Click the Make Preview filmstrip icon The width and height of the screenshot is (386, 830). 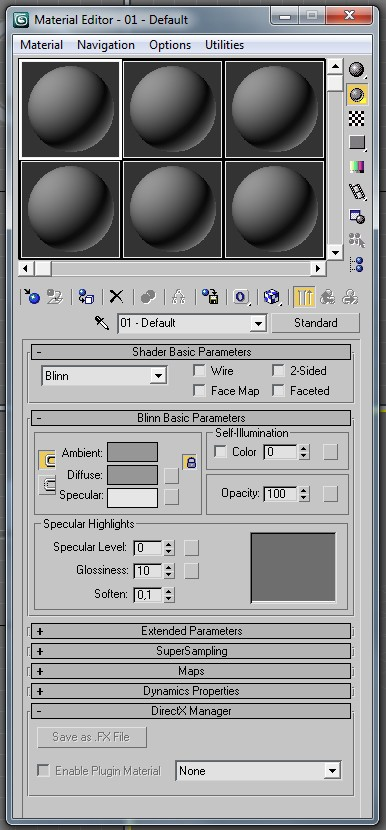[x=357, y=192]
